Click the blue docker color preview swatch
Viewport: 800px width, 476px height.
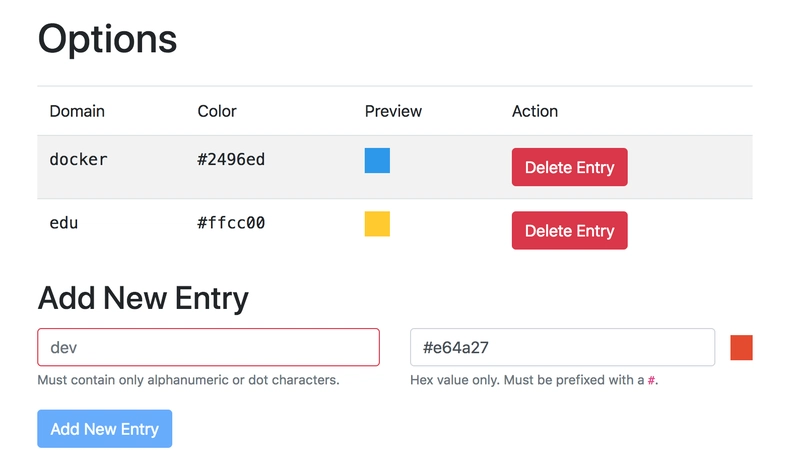(377, 160)
